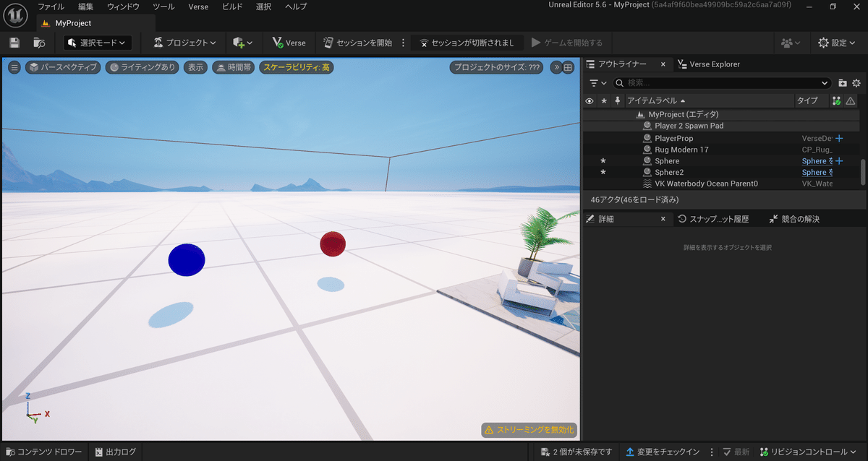
Task: Toggle the viewport layout grid icon
Action: coord(569,67)
